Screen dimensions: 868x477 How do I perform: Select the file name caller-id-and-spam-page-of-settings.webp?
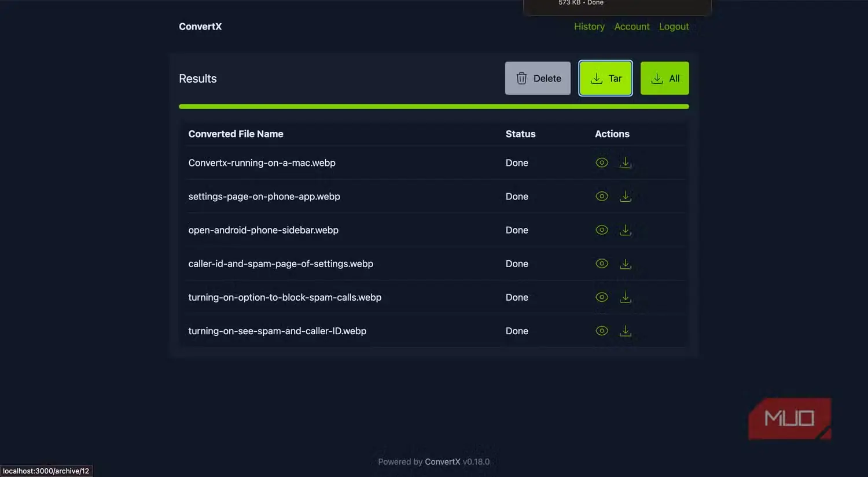281,264
